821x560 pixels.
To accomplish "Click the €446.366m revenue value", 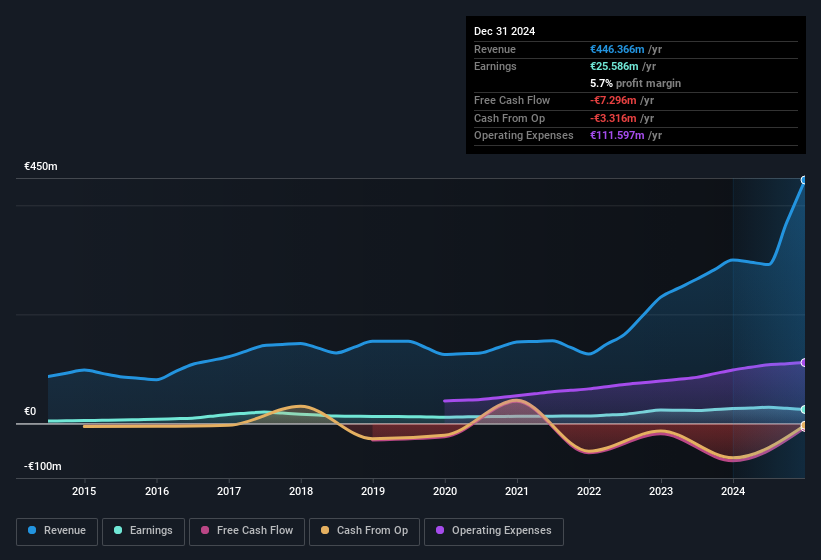I will [x=617, y=49].
